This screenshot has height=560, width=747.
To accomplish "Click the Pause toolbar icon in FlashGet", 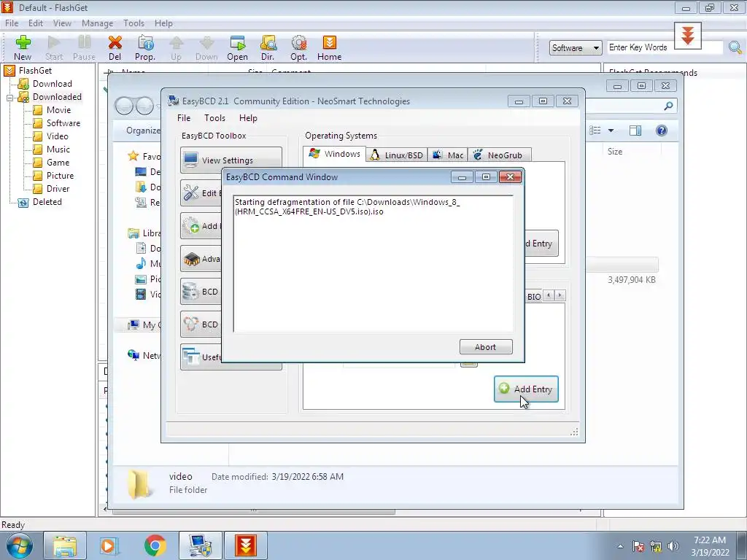I will [x=85, y=47].
